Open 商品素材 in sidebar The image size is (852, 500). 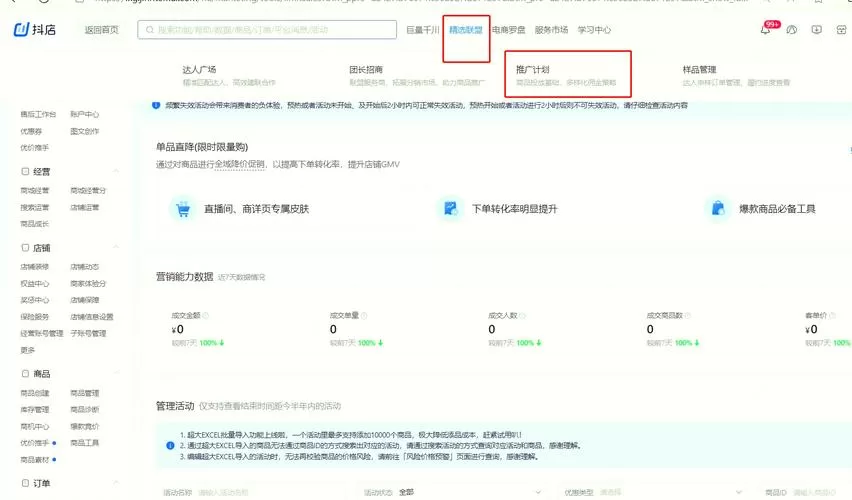(35, 459)
